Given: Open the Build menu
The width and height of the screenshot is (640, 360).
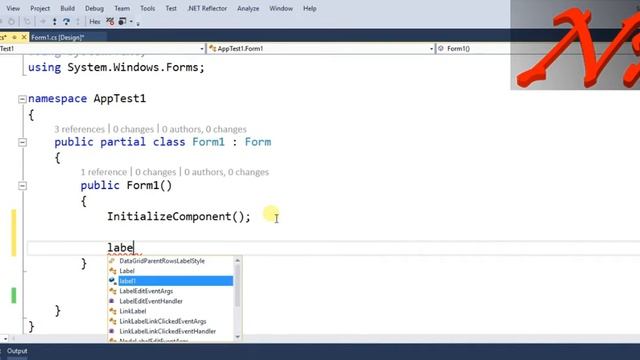Looking at the screenshot, I should click(x=67, y=8).
